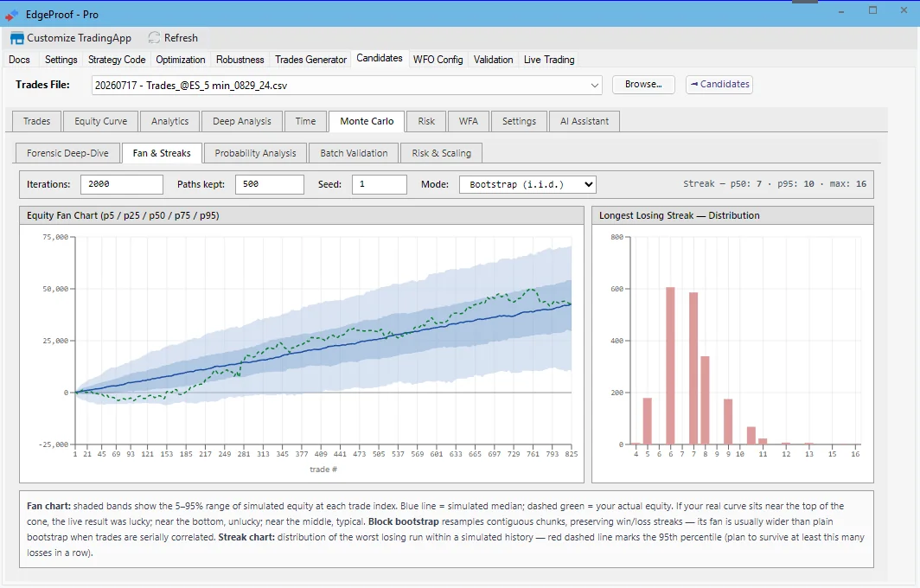
Task: Open the Settings tab beside WFA
Action: point(520,121)
